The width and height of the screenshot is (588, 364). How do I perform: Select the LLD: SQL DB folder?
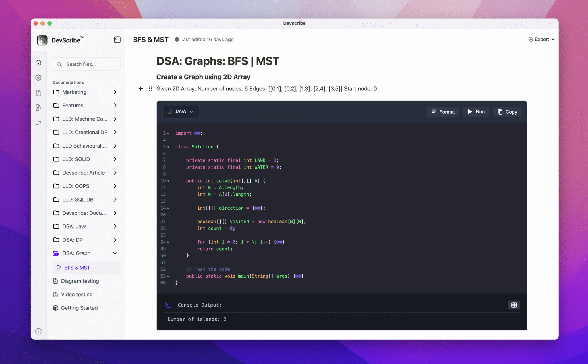[86, 200]
